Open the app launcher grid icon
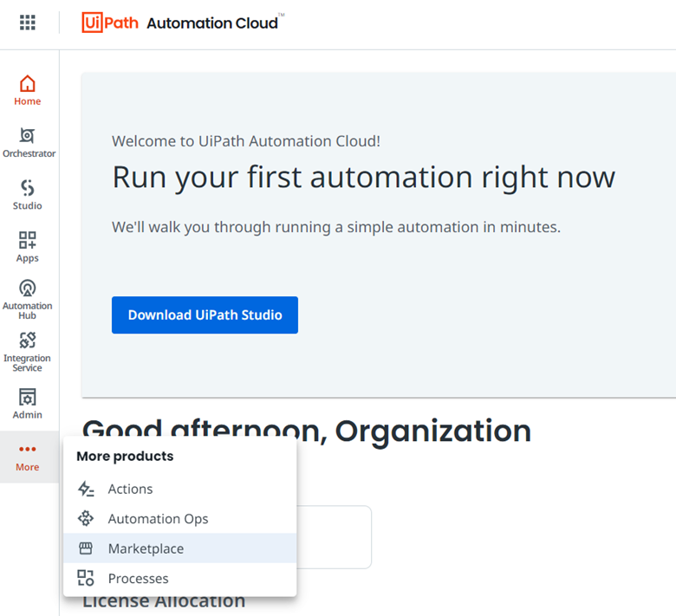The height and width of the screenshot is (616, 676). (x=28, y=23)
